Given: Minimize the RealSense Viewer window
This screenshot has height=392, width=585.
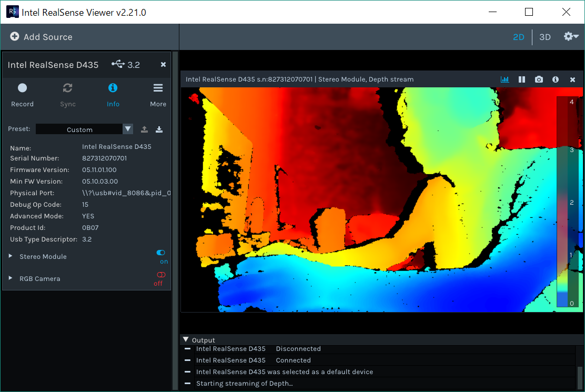Looking at the screenshot, I should tap(492, 12).
